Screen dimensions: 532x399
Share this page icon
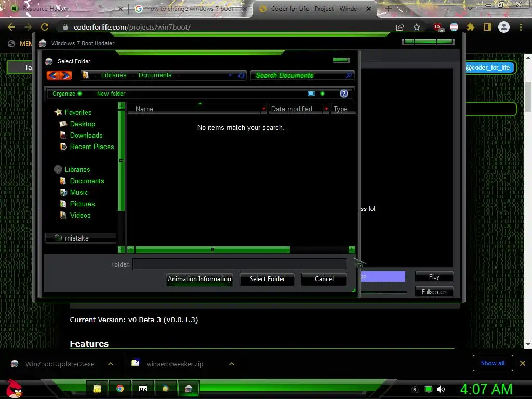[400, 27]
